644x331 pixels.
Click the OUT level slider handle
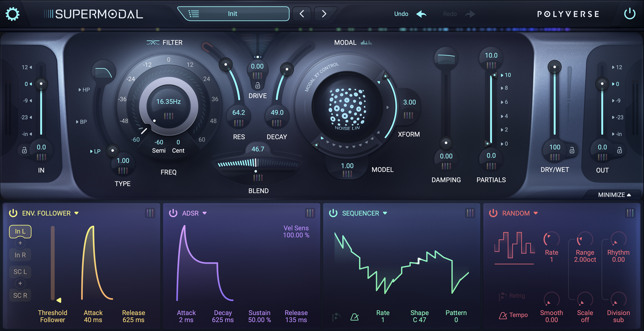click(602, 84)
